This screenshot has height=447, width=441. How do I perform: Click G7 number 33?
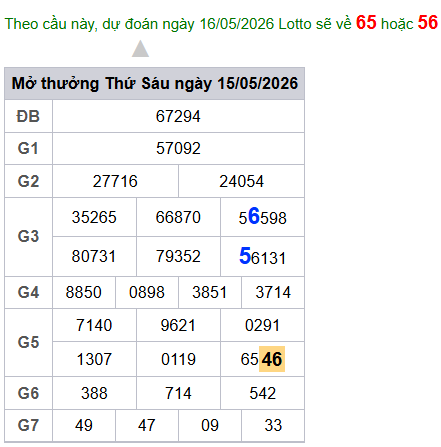[273, 426]
